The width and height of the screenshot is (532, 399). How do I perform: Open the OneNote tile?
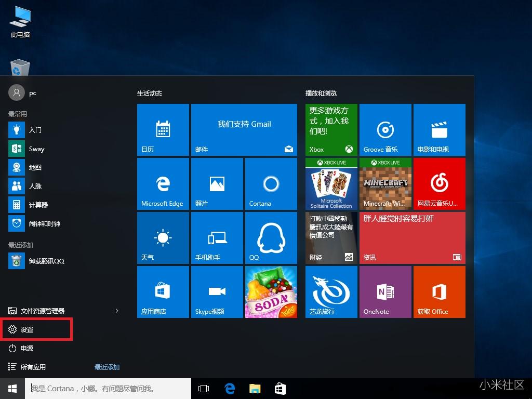pyautogui.click(x=385, y=291)
